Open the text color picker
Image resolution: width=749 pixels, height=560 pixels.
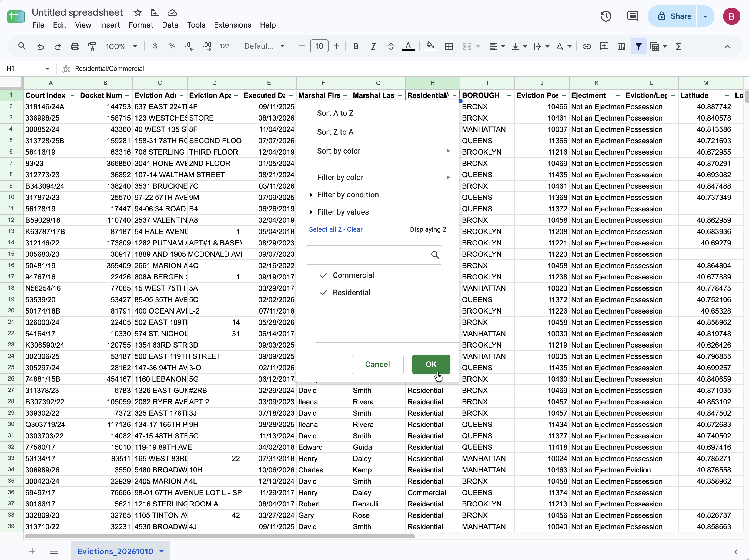pyautogui.click(x=408, y=46)
